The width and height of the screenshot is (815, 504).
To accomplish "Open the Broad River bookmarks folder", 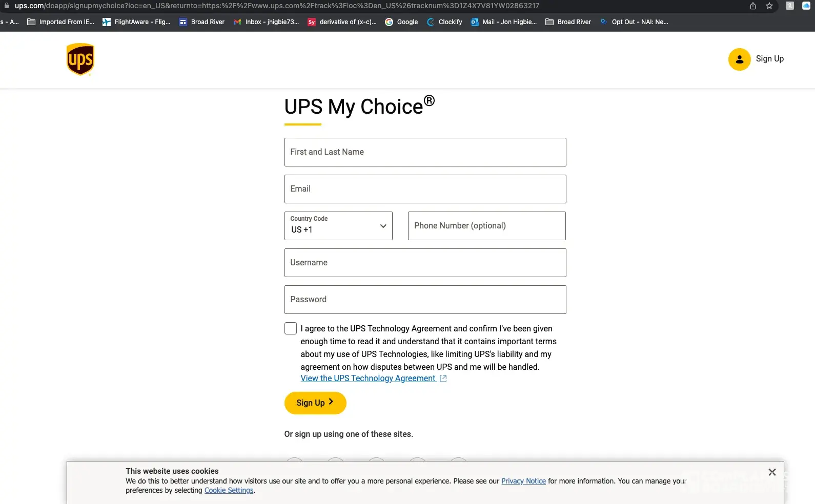I will click(x=568, y=22).
